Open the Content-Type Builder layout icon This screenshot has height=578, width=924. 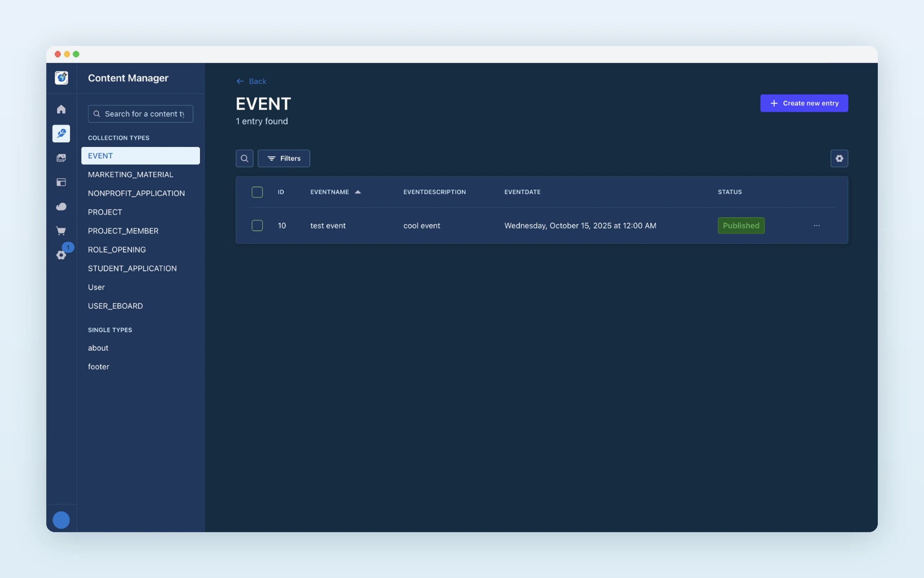61,182
